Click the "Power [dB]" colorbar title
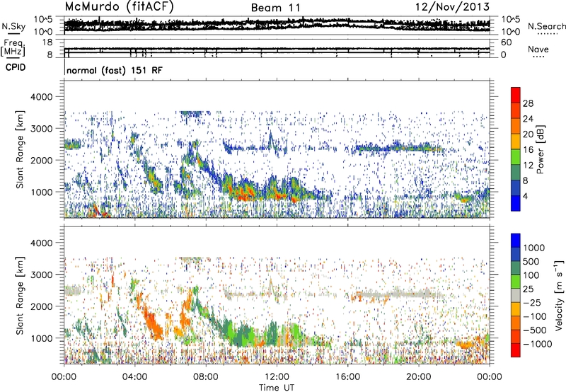This screenshot has width=566, height=392. pos(540,149)
